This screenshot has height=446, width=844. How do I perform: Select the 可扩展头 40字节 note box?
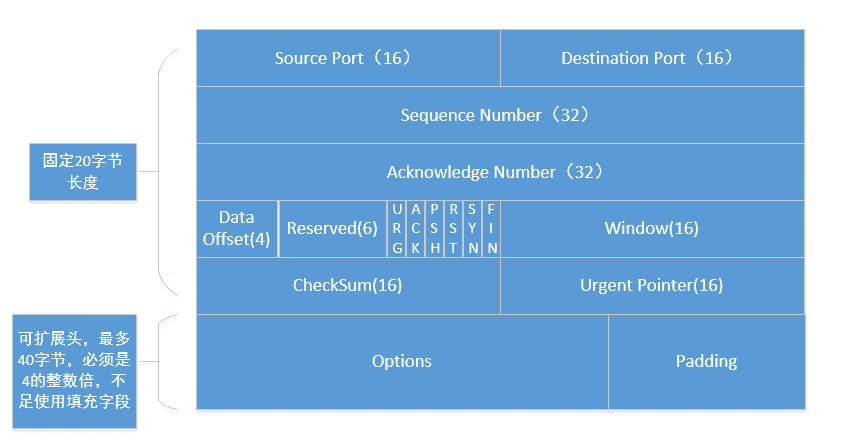coord(74,371)
